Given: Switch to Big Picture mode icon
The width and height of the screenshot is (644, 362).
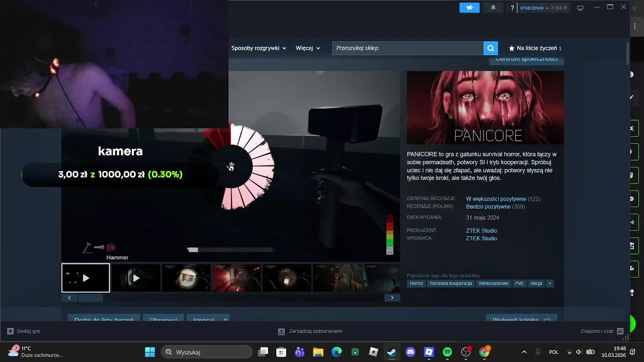Looking at the screenshot, I should click(580, 8).
